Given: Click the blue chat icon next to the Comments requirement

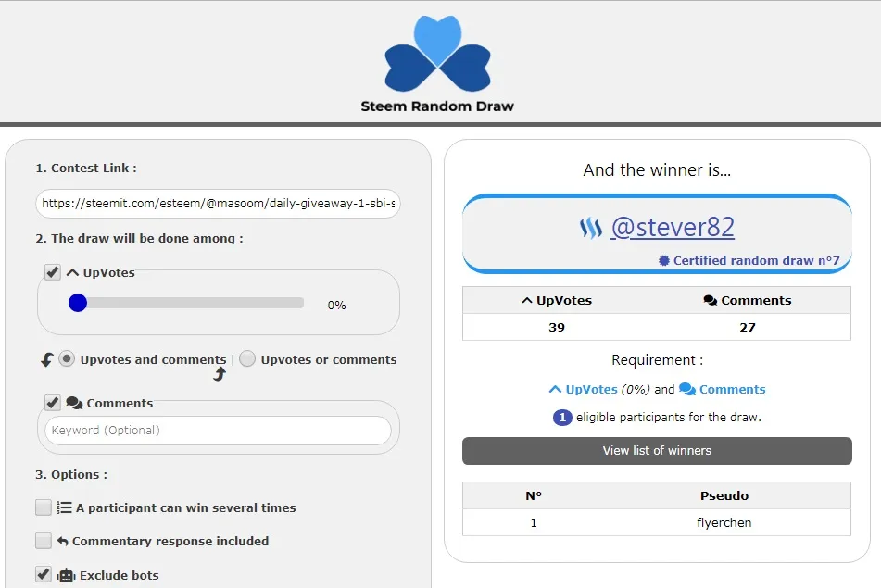Looking at the screenshot, I should point(687,389).
